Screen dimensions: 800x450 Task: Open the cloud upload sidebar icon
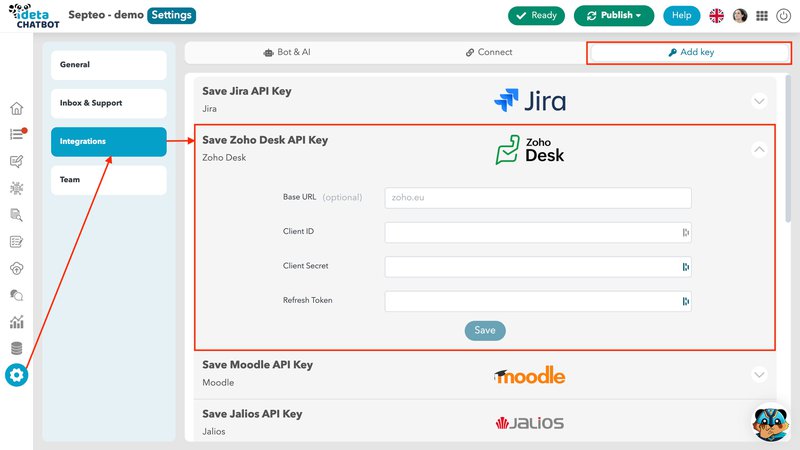tap(16, 268)
